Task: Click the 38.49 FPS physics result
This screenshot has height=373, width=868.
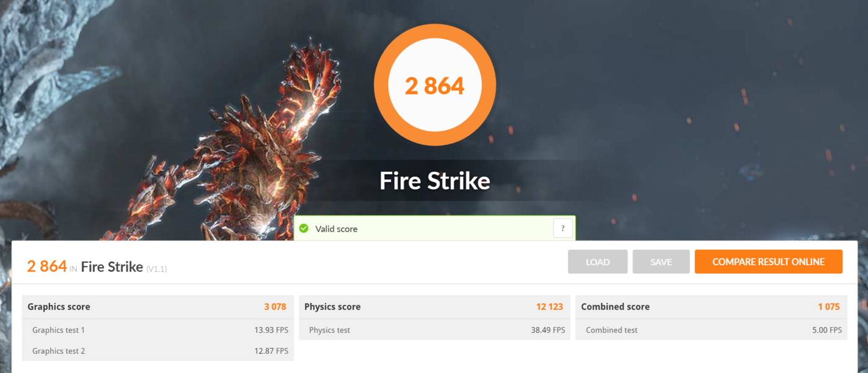Action: [x=547, y=330]
